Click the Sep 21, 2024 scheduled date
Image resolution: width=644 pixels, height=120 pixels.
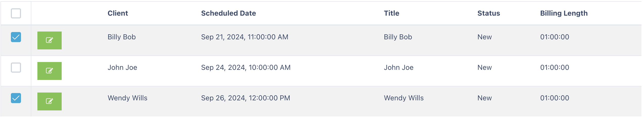[245, 37]
